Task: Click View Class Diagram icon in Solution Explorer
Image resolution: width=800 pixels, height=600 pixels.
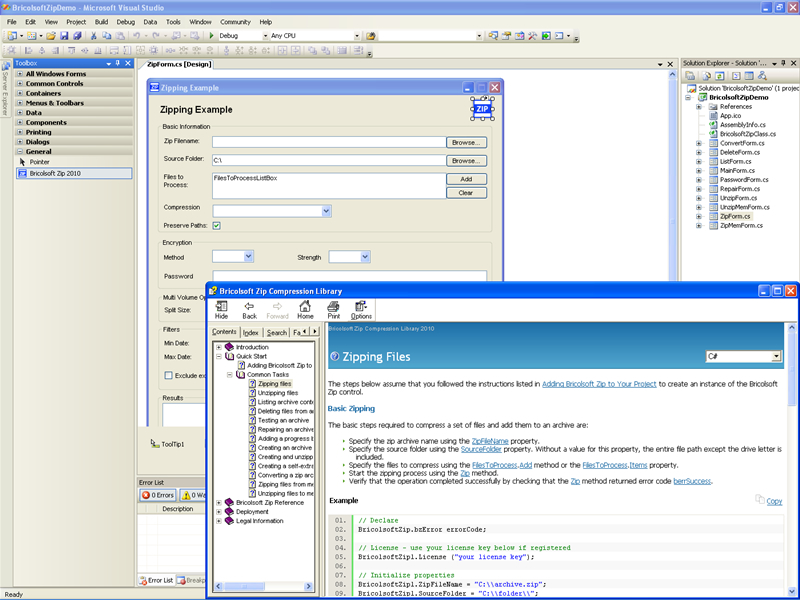Action: (762, 76)
